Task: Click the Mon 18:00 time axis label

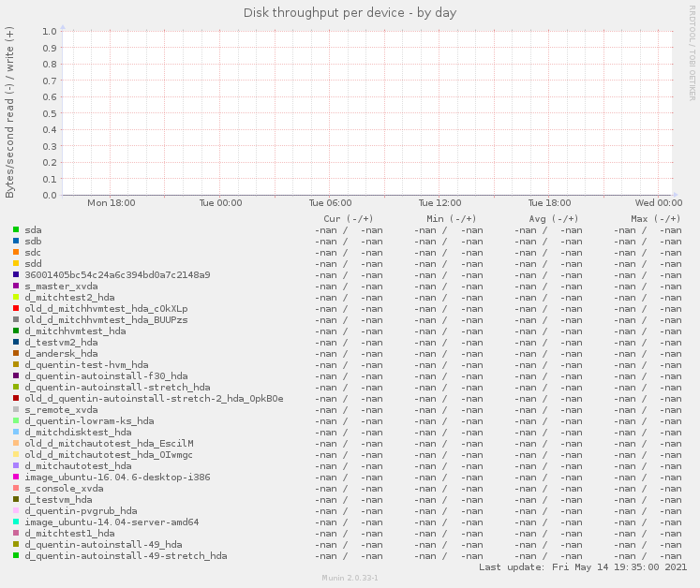Action: tap(111, 202)
